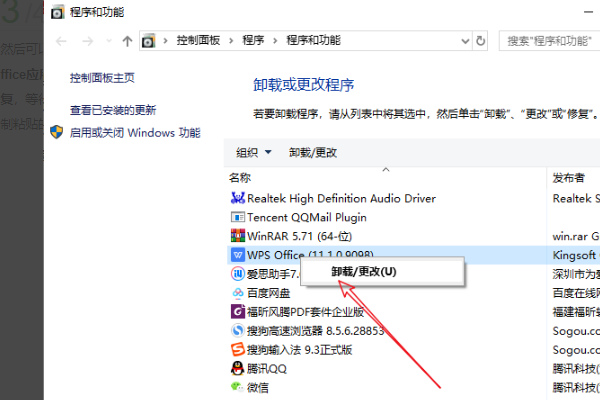
Task: Open the 组织 dropdown menu
Action: tap(253, 152)
